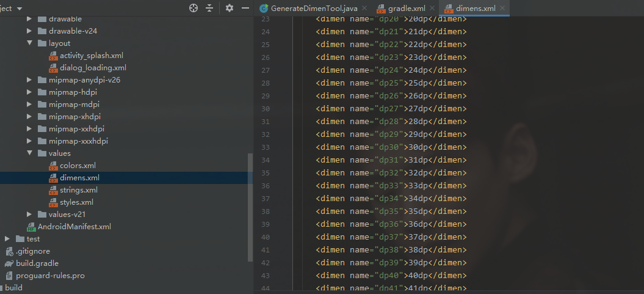Click the mipmap-hdpi folder icon
The width and height of the screenshot is (644, 294).
(42, 92)
